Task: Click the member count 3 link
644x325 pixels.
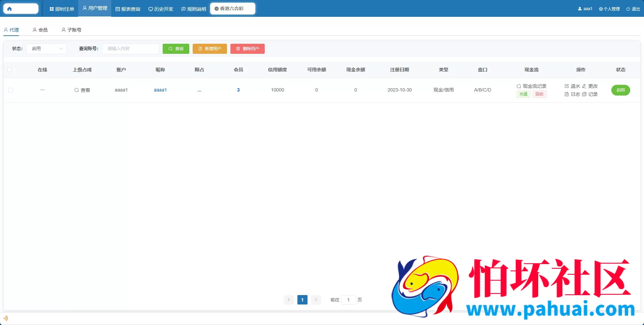Action: (238, 90)
